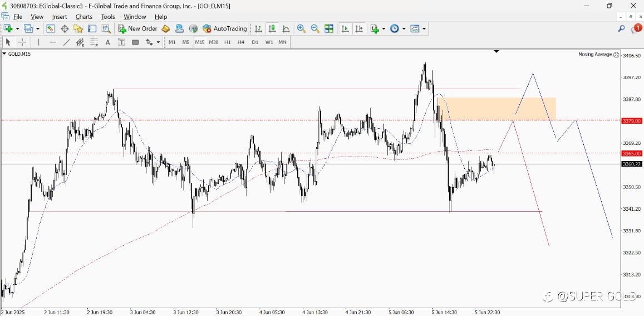
Task: Select the Rectangle shape tool
Action: (136, 42)
